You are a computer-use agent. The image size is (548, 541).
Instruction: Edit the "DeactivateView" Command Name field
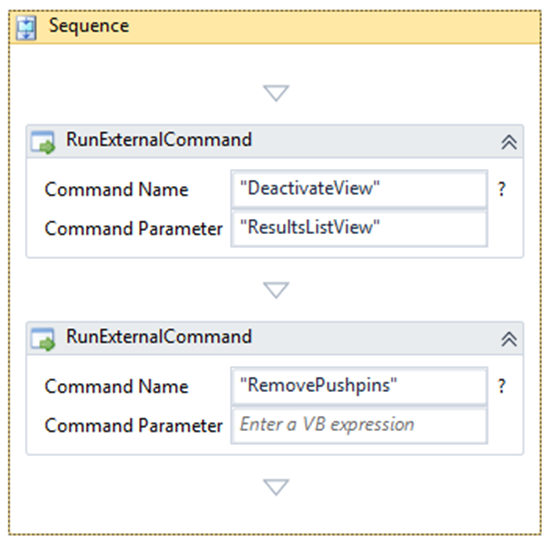click(x=359, y=189)
